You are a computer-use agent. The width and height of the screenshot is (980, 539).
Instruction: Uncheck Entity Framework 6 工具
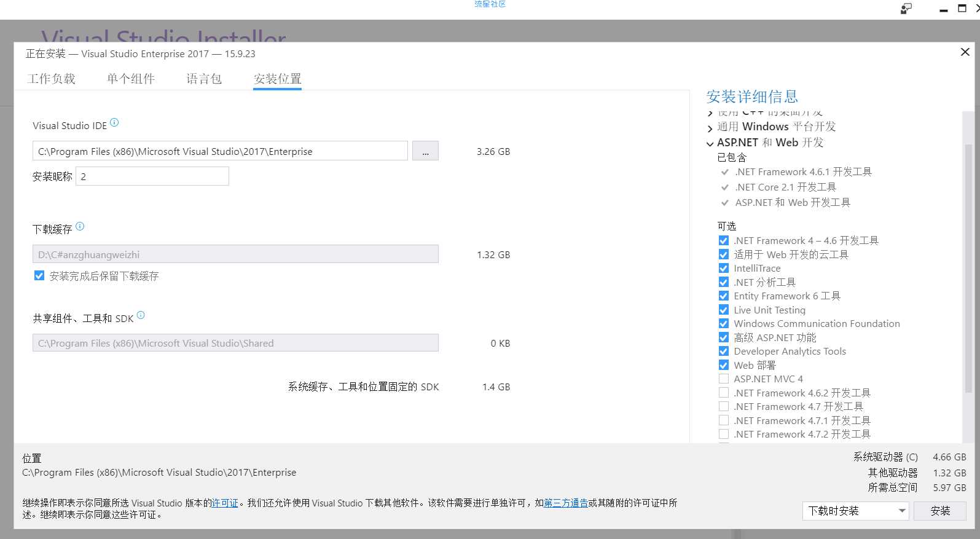[724, 296]
